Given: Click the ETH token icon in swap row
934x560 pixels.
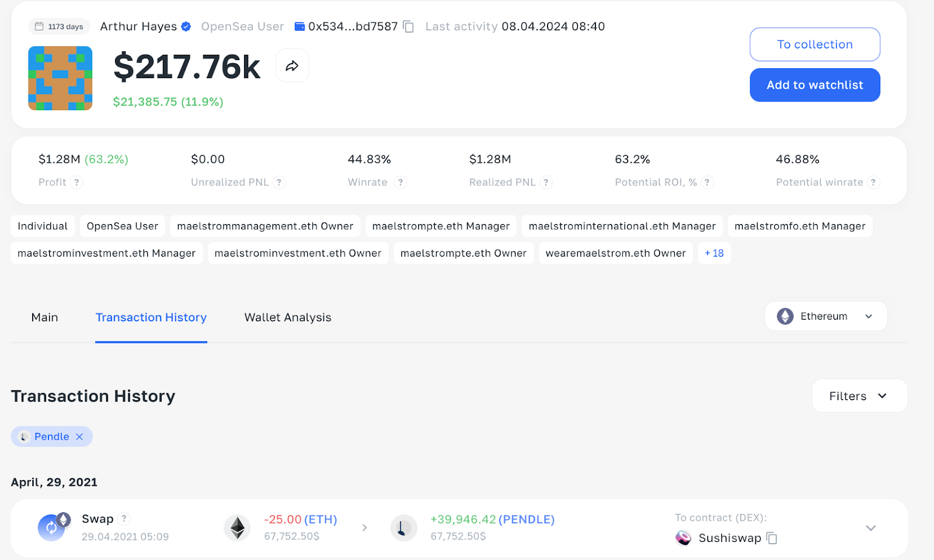Looking at the screenshot, I should coord(237,528).
